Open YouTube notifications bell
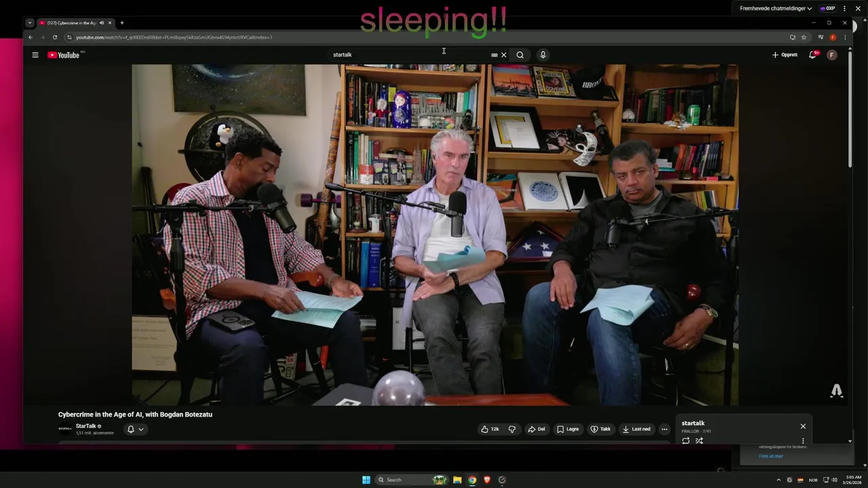This screenshot has width=868, height=488. pos(812,55)
